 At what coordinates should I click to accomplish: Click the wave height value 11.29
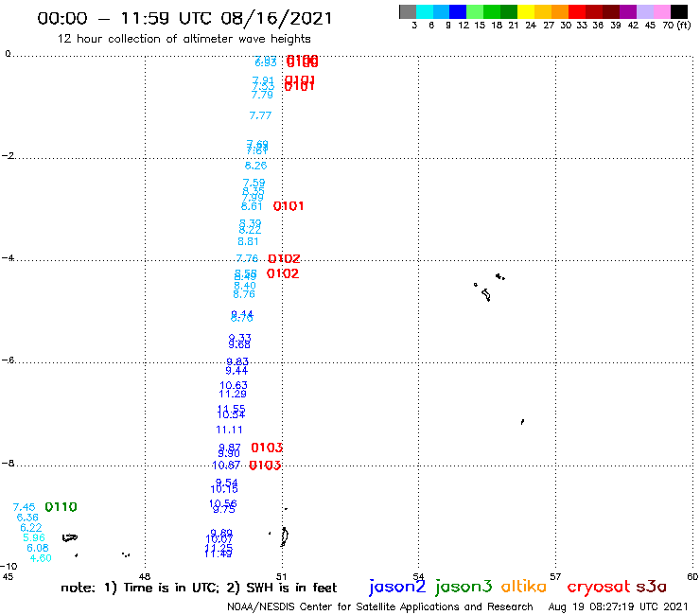(x=233, y=394)
